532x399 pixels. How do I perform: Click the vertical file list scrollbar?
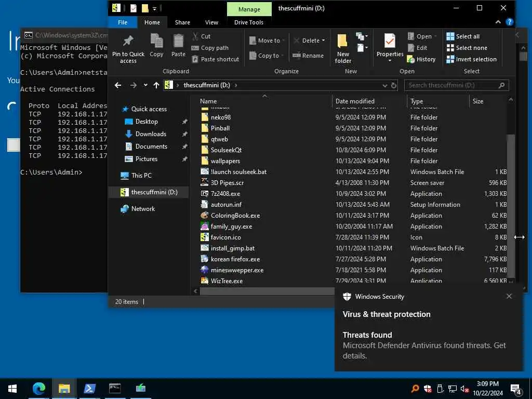(x=511, y=205)
